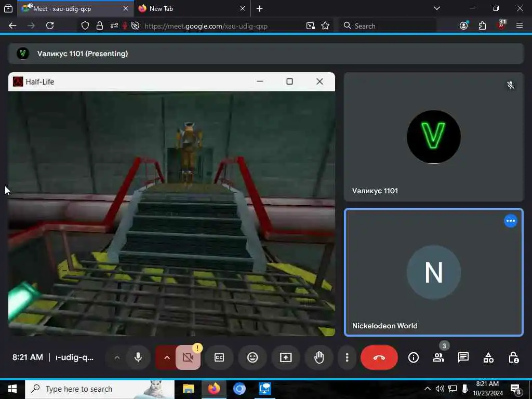Open Firefox account icon

(464, 26)
